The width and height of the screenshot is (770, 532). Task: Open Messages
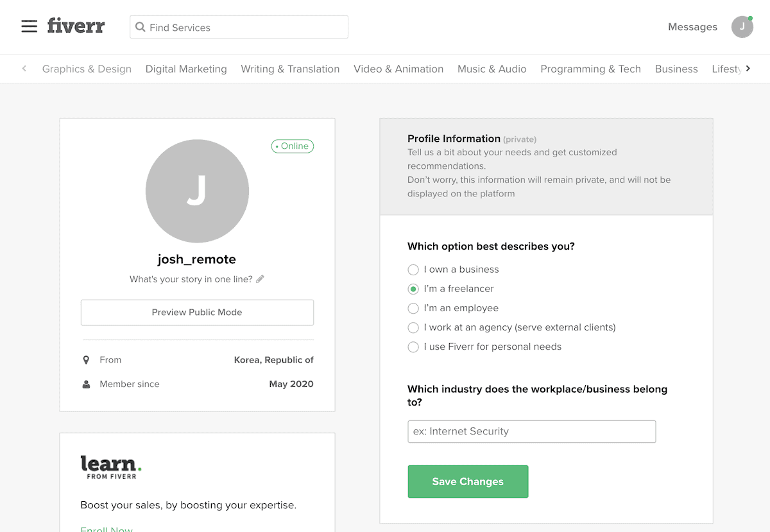click(692, 27)
